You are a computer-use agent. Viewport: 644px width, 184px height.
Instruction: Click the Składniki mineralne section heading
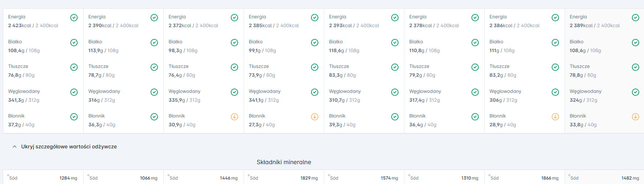coord(284,162)
